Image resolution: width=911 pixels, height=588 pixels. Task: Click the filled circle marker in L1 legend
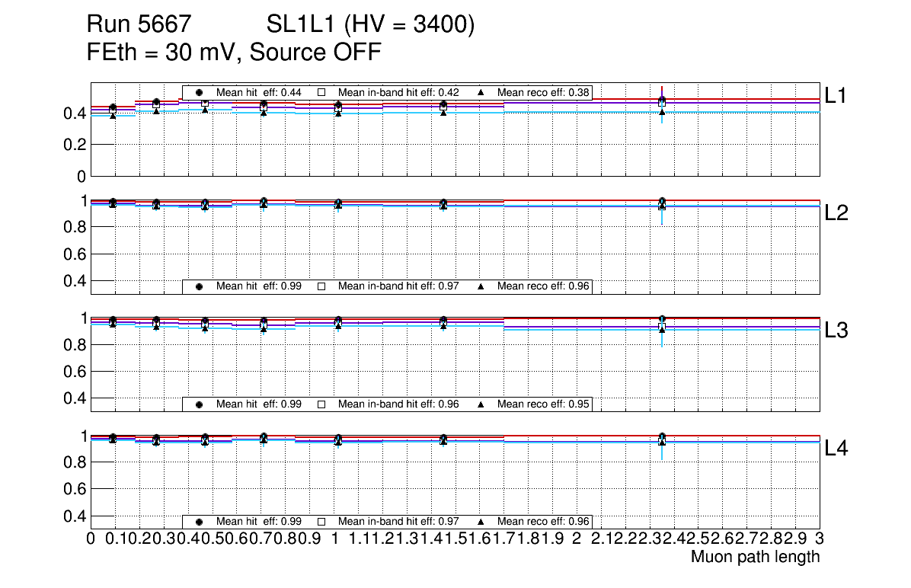199,93
